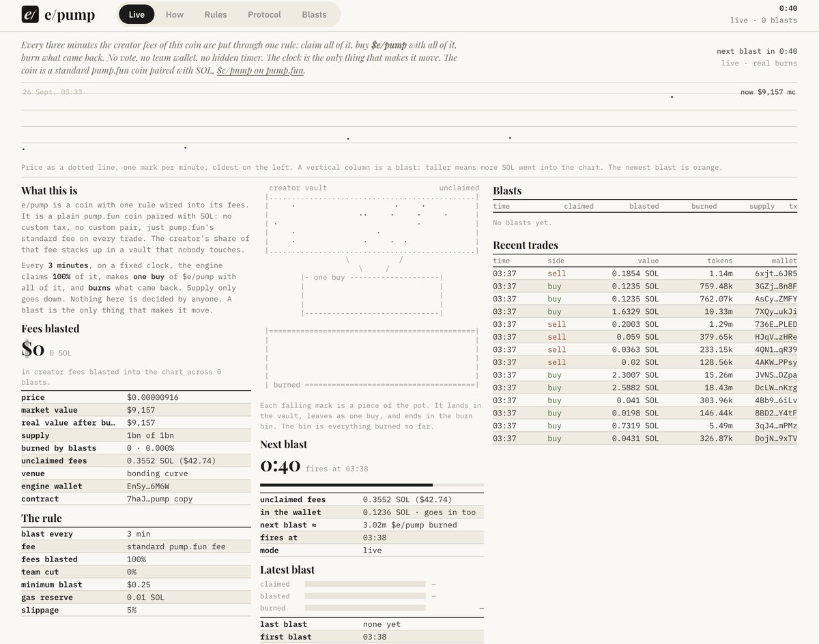Click the claimed bar under Latest blast

365,584
